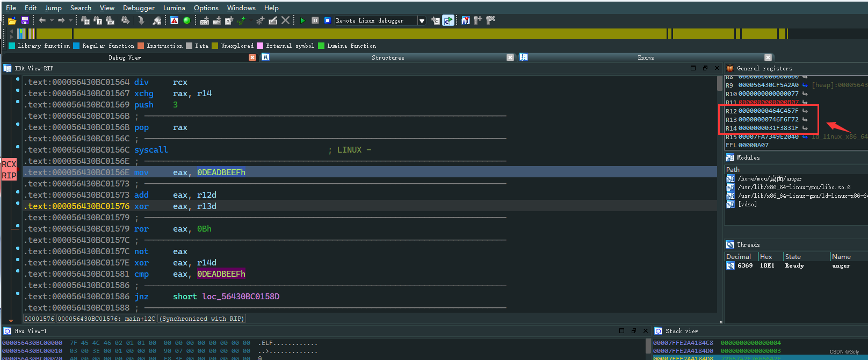The image size is (868, 360).
Task: Sort threads by the State column header
Action: [806, 256]
